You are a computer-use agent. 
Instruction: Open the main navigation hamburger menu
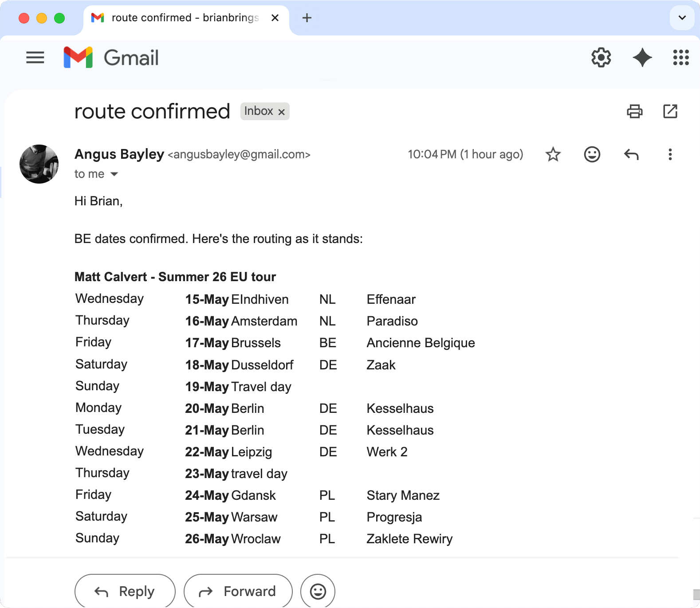(35, 58)
